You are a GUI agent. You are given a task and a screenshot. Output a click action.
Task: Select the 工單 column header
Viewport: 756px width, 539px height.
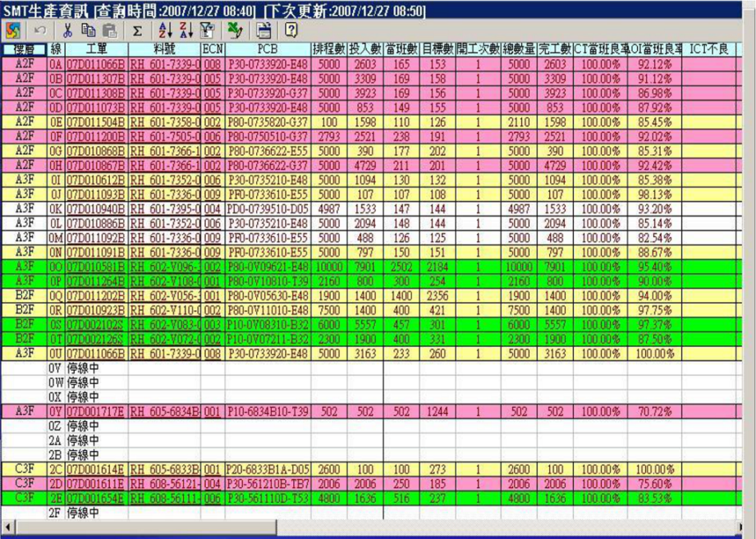[96, 49]
